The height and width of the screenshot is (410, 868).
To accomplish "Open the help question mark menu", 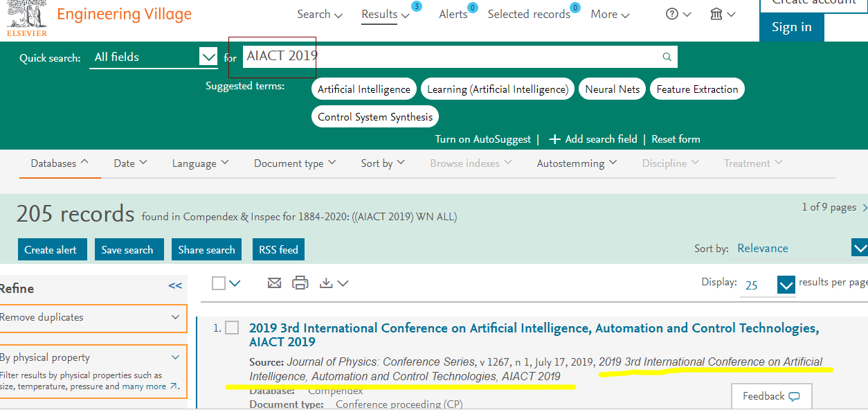I will pyautogui.click(x=678, y=15).
